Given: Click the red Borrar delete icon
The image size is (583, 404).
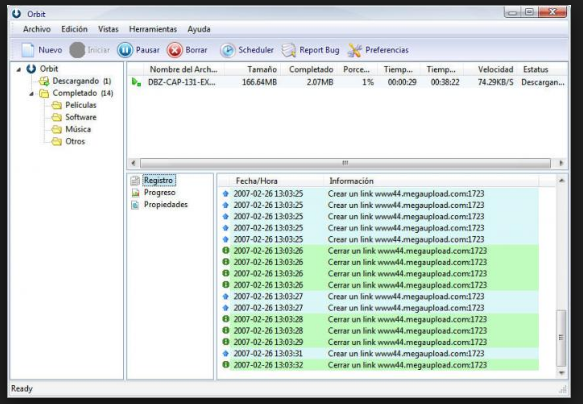Looking at the screenshot, I should 175,50.
